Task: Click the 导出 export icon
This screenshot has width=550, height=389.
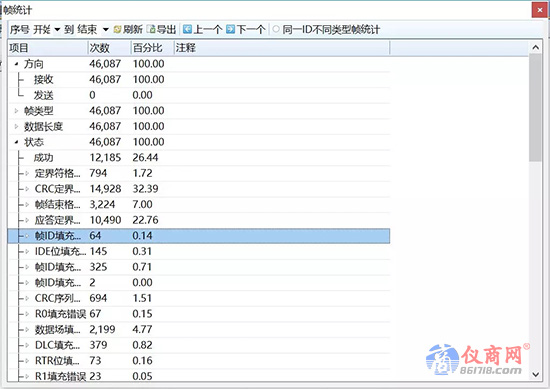Action: (151, 29)
